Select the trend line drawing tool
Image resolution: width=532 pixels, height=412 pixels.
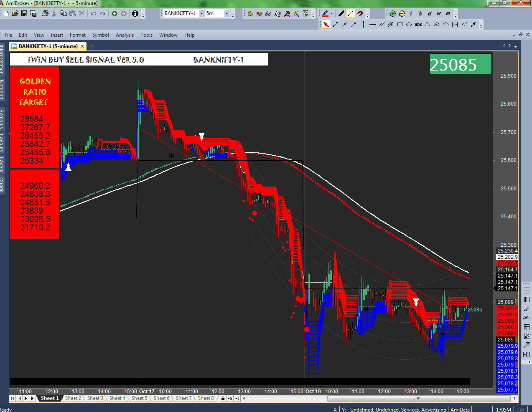335,24
